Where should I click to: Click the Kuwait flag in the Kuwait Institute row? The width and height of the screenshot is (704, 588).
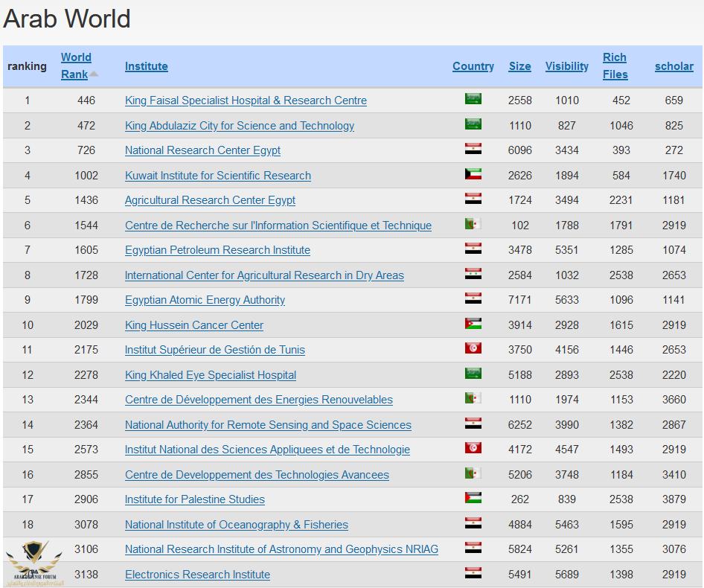pos(473,173)
